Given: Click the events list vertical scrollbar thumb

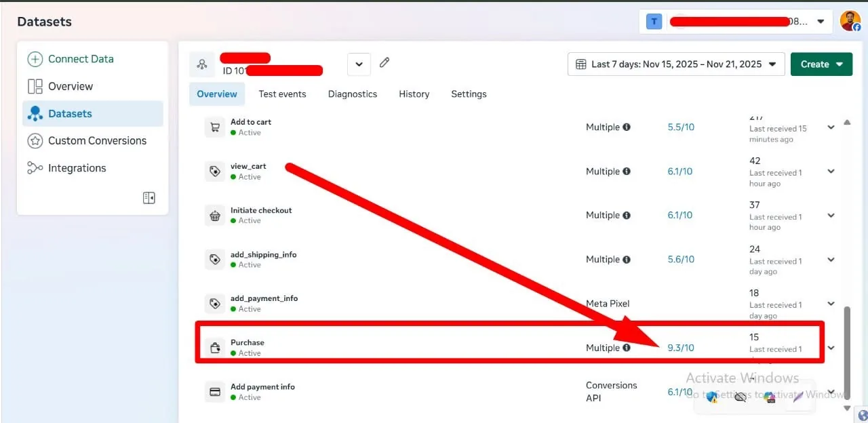Looking at the screenshot, I should (846, 353).
